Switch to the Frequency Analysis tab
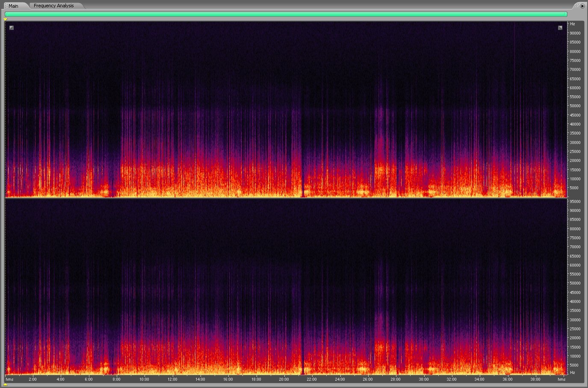 tap(53, 6)
